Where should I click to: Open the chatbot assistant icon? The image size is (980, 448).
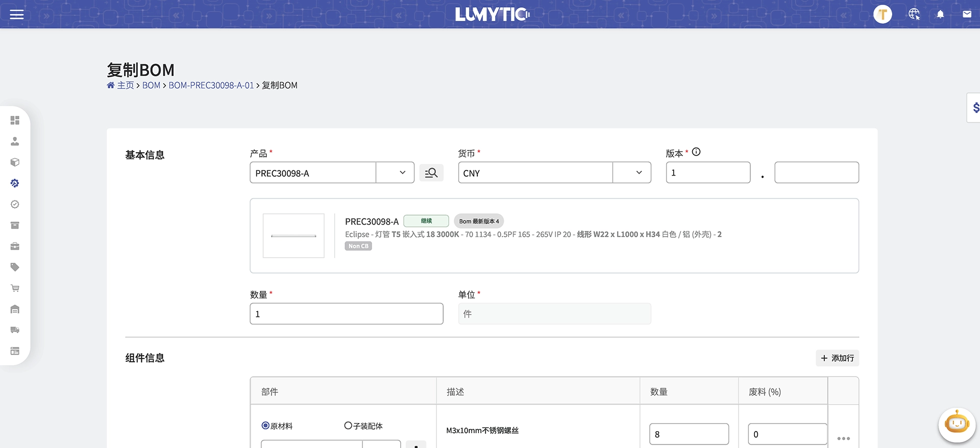click(x=957, y=424)
